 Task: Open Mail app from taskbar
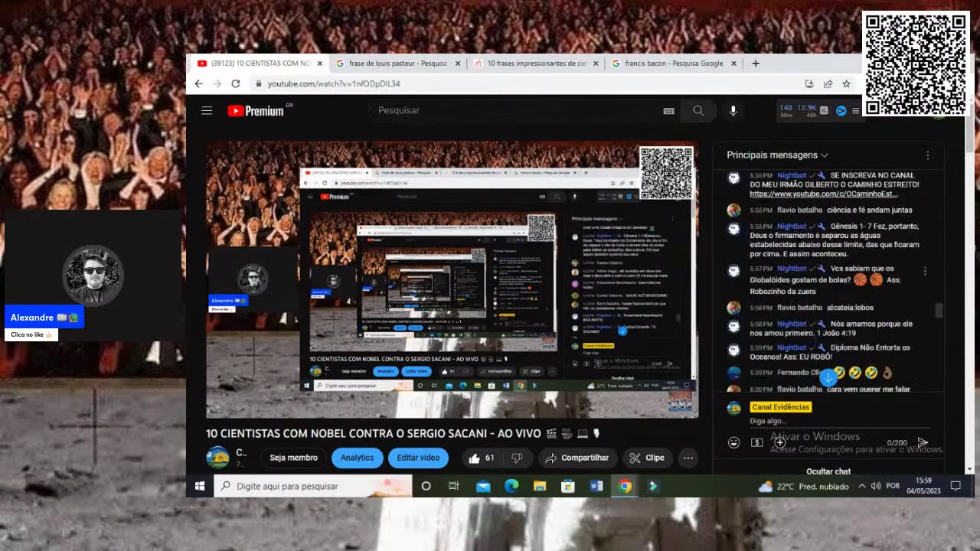click(483, 486)
